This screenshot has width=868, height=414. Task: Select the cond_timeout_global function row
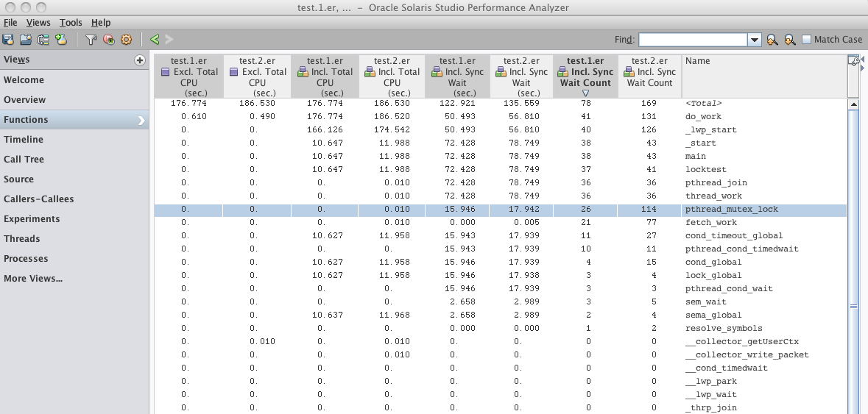(x=501, y=236)
